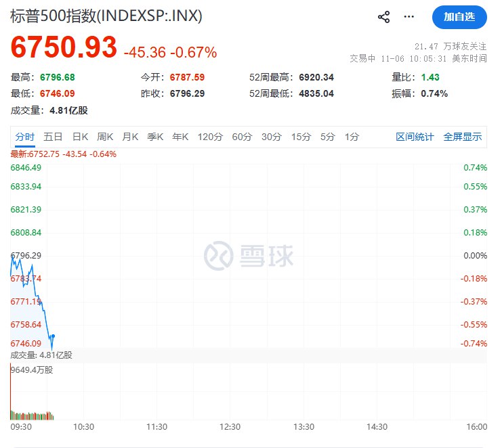Click the -0.37% right axis label

[474, 302]
